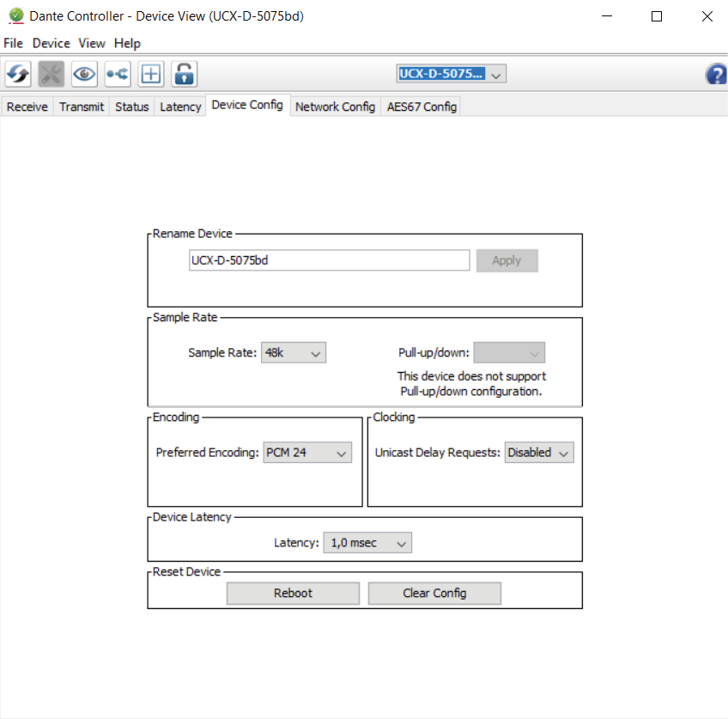Open the Sample Rate 48k dropdown
728x719 pixels.
point(294,352)
